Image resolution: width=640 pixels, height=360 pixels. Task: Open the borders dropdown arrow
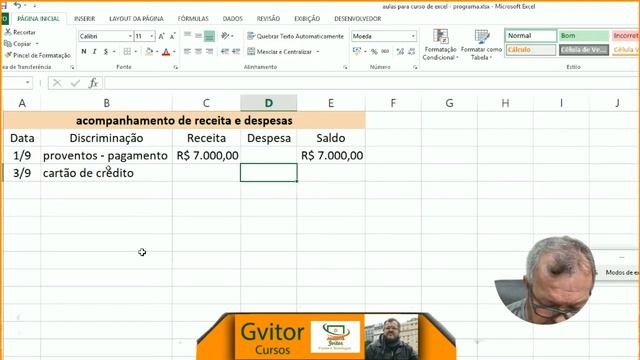point(136,52)
